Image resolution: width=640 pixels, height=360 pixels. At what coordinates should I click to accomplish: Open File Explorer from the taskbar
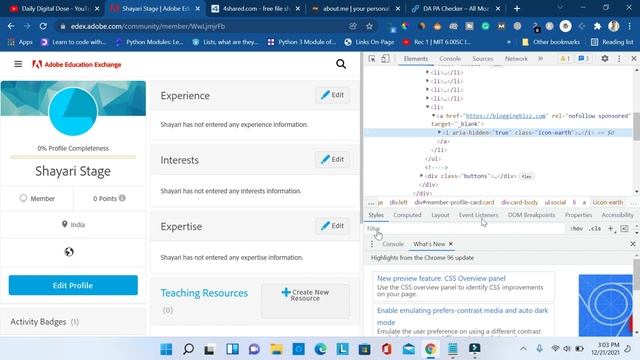(276, 349)
